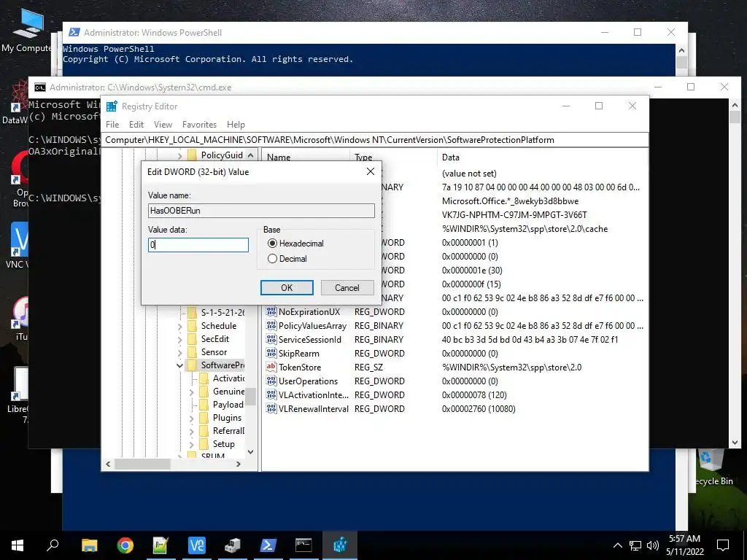747x560 pixels.
Task: Click the UserOperations value icon
Action: click(x=271, y=381)
